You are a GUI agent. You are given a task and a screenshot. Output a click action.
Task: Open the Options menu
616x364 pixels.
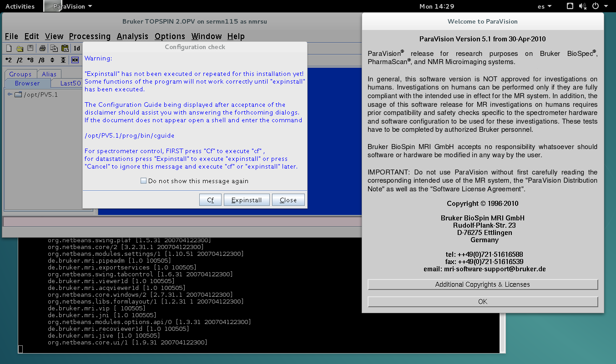click(x=170, y=36)
